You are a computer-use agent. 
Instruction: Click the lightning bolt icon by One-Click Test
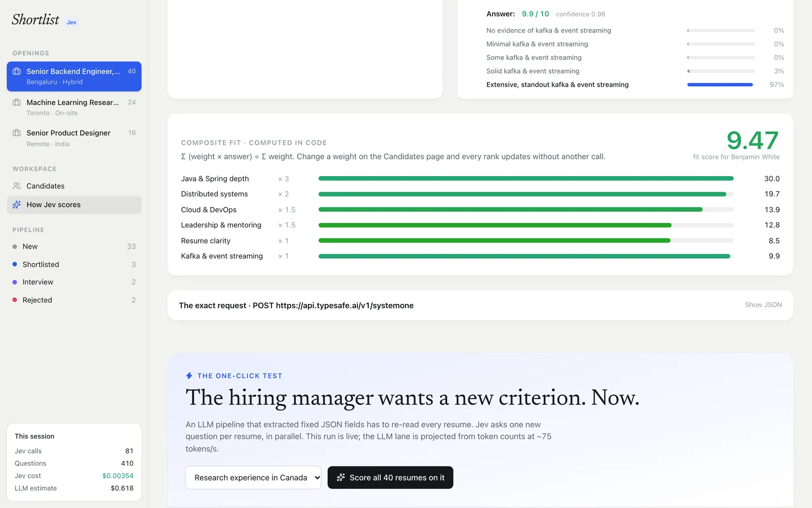point(189,376)
